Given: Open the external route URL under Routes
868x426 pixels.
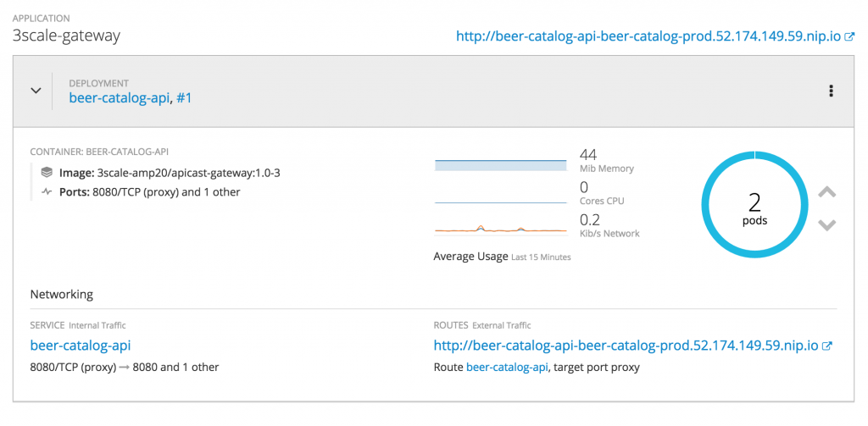Looking at the screenshot, I should click(x=626, y=346).
